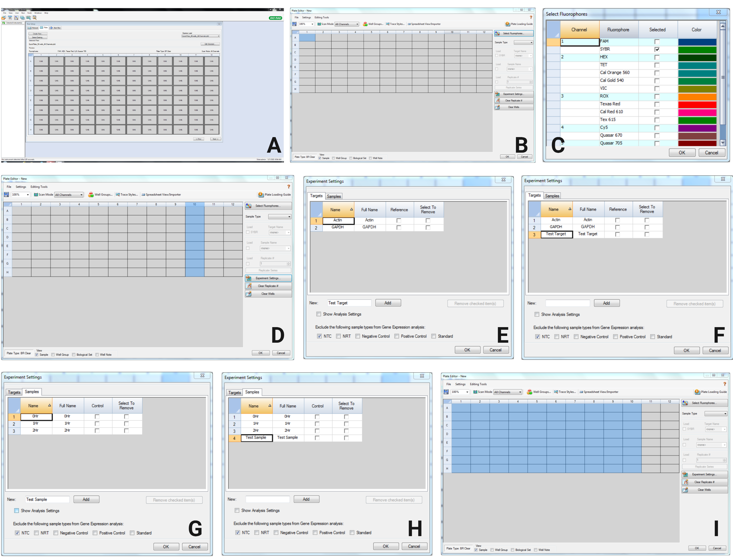
Task: Click Add next to Test Target field
Action: click(x=388, y=303)
